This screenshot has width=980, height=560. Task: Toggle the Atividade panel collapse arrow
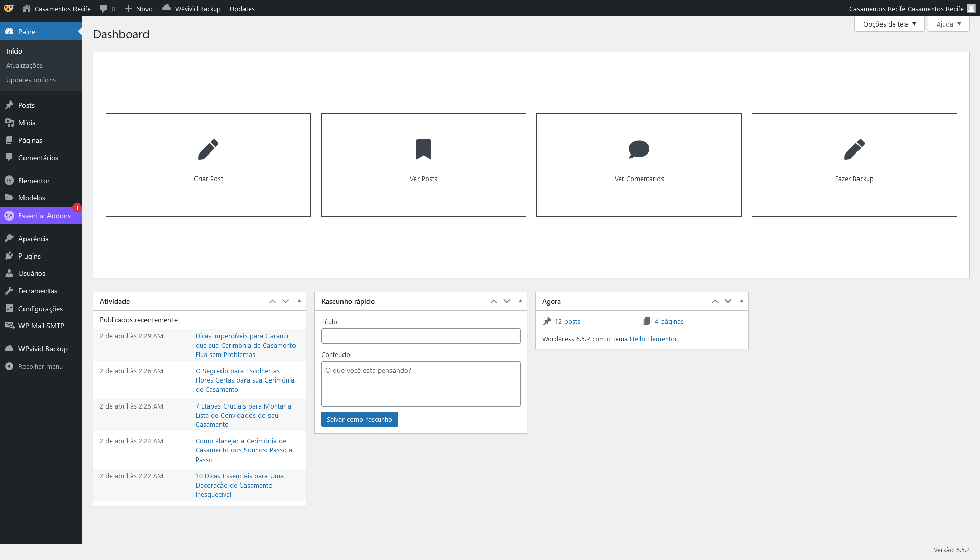click(299, 301)
